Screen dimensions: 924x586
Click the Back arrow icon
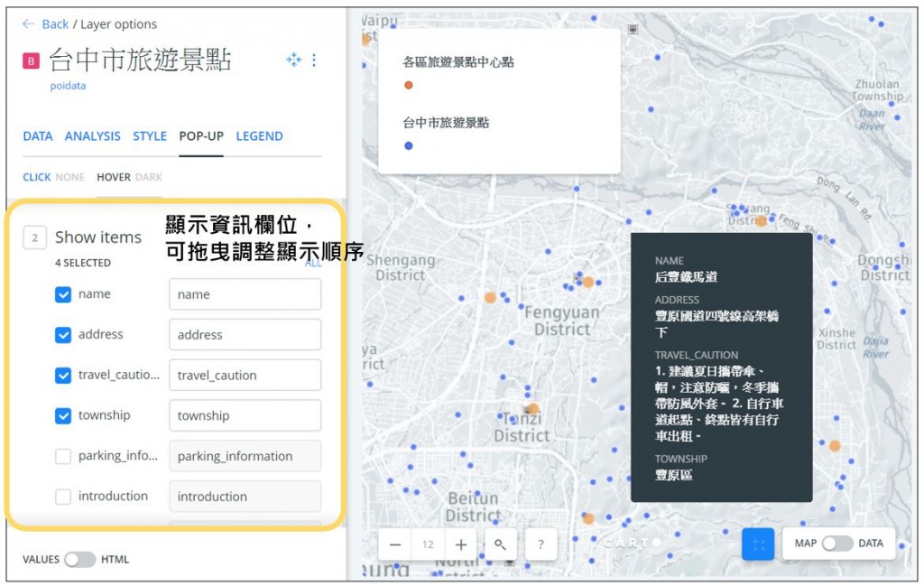pos(28,24)
